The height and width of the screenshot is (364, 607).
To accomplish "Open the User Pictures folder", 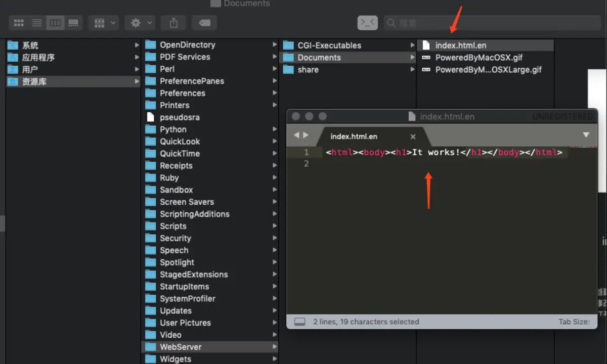I will [210, 324].
